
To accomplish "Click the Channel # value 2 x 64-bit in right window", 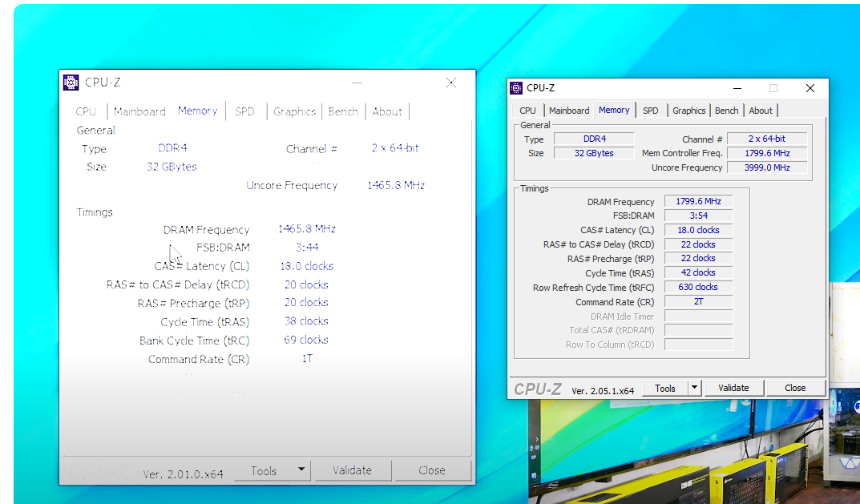I will coord(767,139).
